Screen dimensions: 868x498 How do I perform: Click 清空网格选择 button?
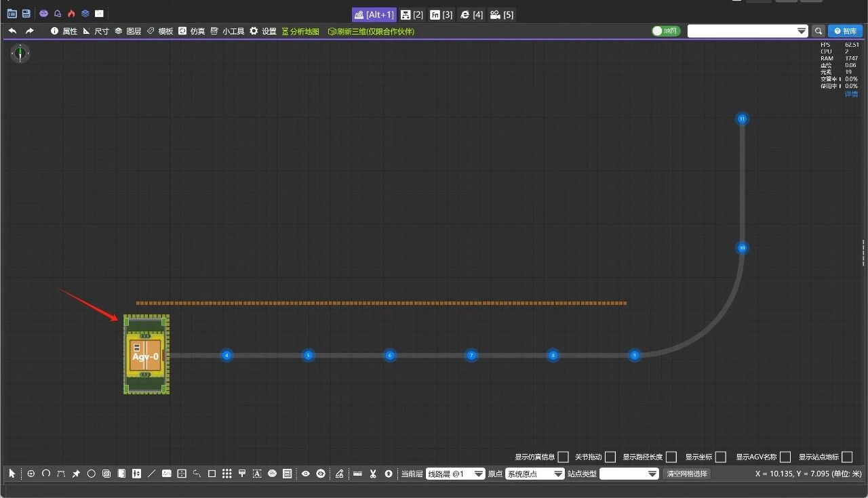(686, 474)
